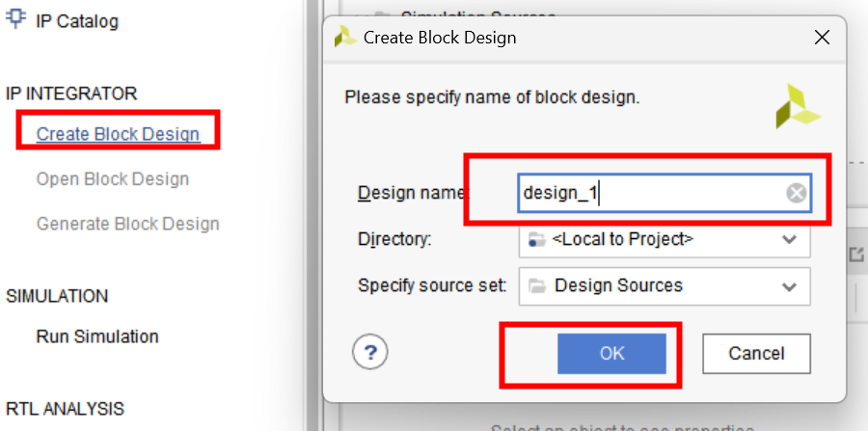The width and height of the screenshot is (868, 431).
Task: Open the IP Catalog entry
Action: coord(77,21)
